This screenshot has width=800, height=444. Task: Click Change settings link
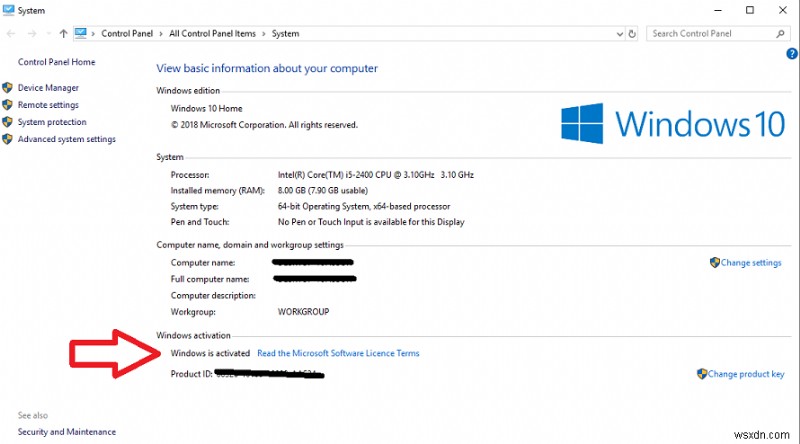751,263
